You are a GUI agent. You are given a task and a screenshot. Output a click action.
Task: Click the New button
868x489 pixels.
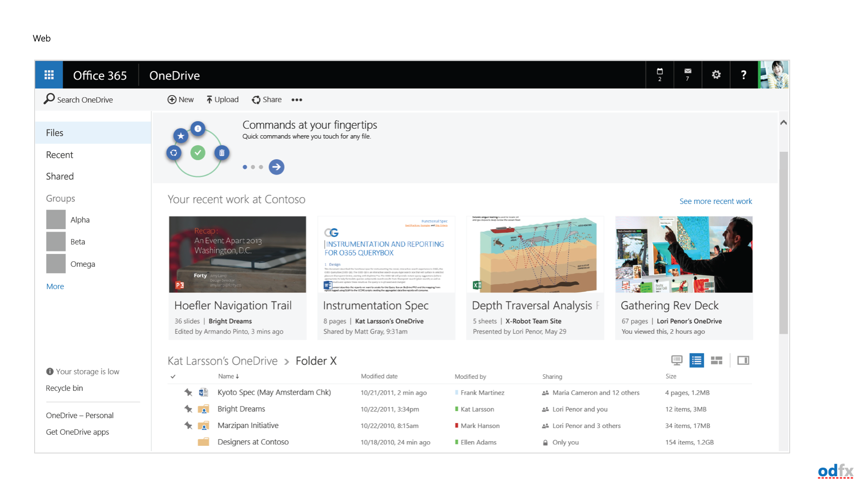pyautogui.click(x=180, y=99)
